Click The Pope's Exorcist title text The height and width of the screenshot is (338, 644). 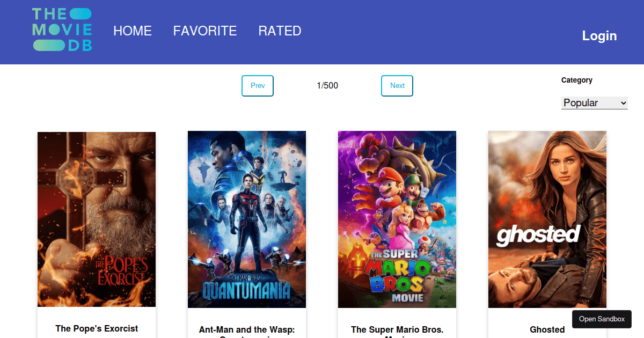click(x=97, y=328)
